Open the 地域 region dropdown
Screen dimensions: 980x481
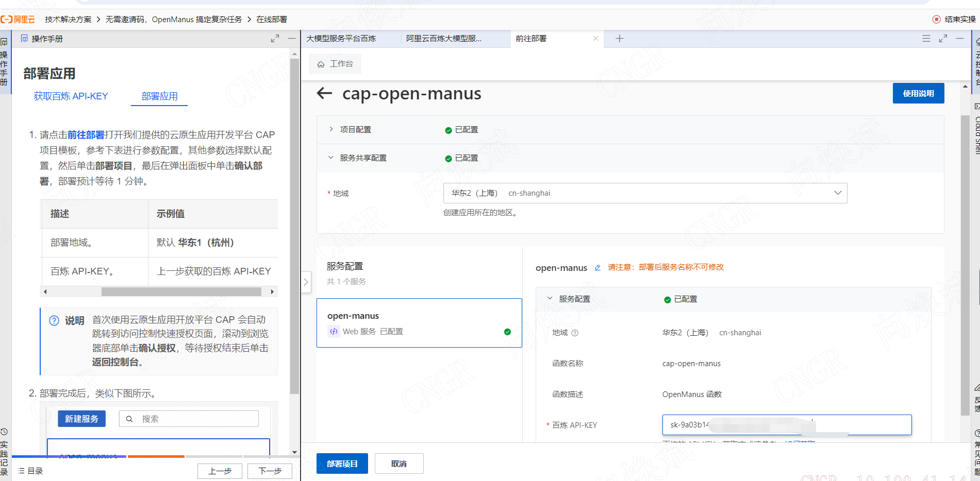click(x=645, y=193)
